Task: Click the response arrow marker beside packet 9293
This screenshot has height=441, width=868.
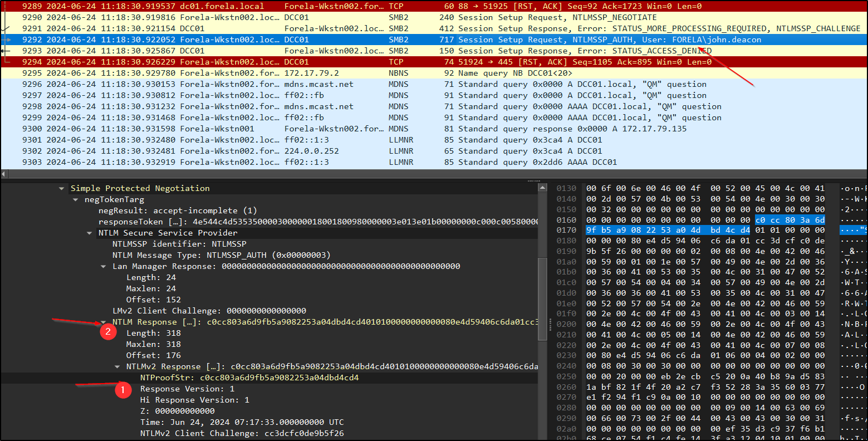Action: coord(4,50)
